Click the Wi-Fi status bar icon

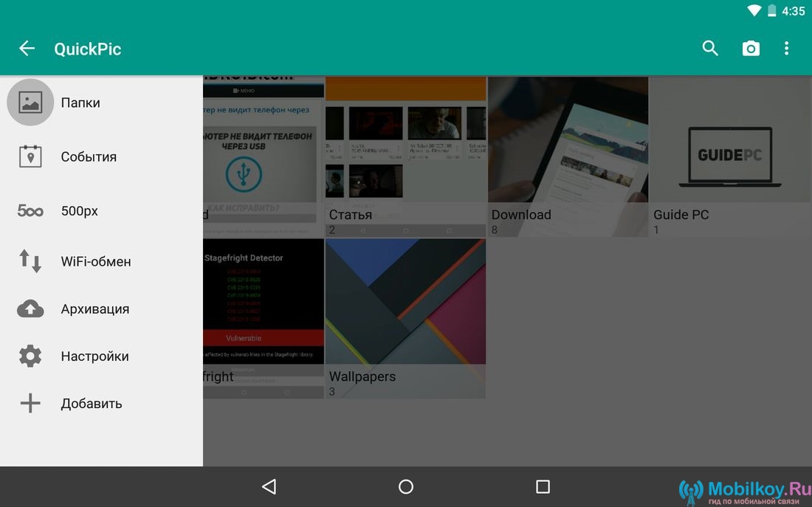point(754,11)
